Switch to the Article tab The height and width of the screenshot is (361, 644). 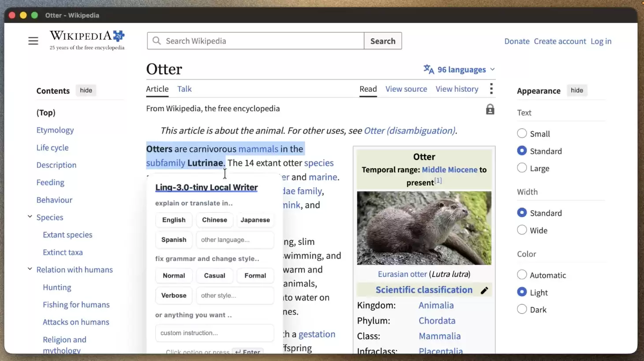coord(157,89)
